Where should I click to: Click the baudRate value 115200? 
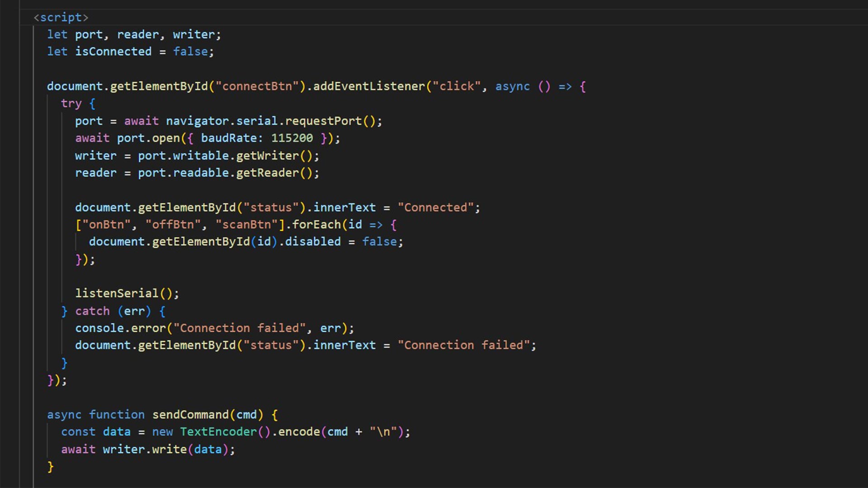pyautogui.click(x=292, y=138)
